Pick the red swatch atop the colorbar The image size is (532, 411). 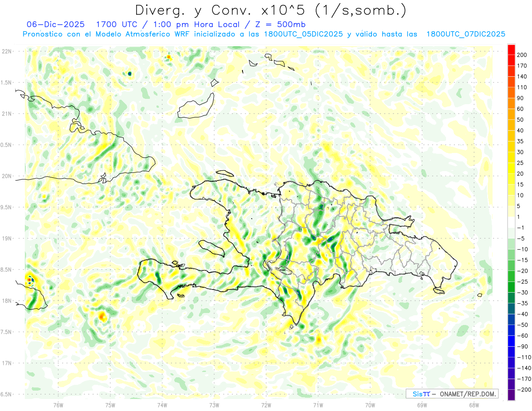(511, 50)
